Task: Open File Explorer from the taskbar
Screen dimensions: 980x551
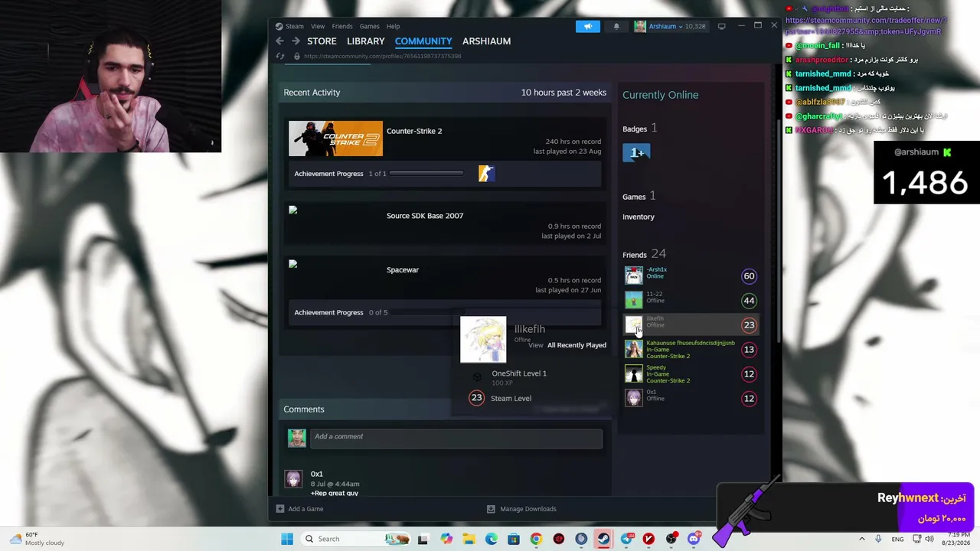Action: pos(469,539)
